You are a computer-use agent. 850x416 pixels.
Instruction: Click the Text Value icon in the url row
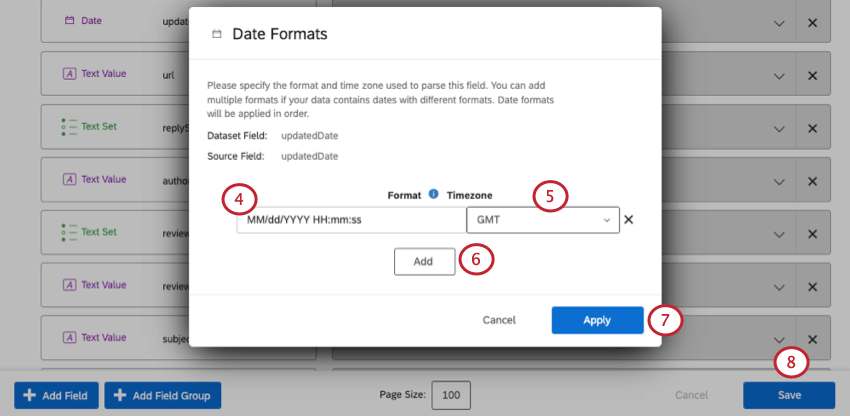69,75
